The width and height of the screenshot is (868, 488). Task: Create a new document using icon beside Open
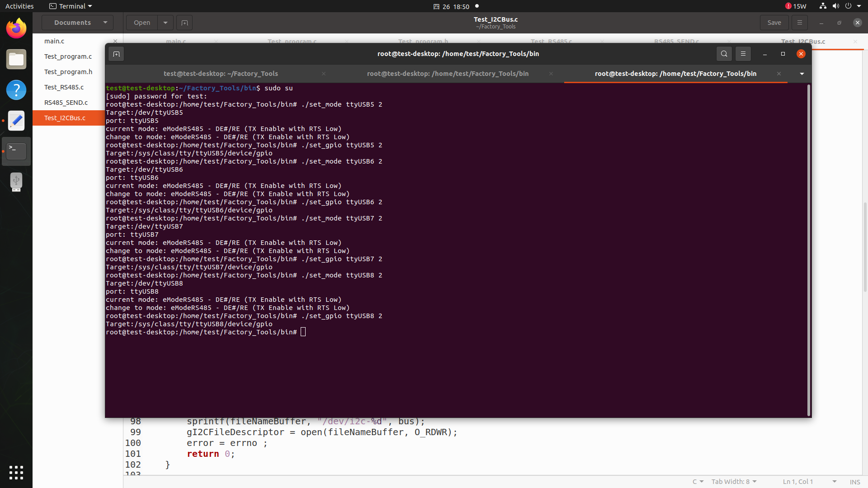(x=184, y=22)
